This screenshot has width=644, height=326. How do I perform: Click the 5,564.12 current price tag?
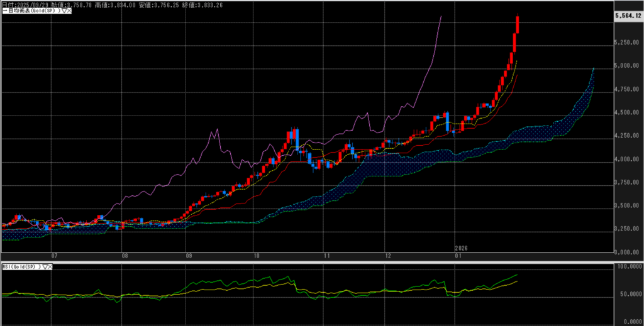[629, 14]
